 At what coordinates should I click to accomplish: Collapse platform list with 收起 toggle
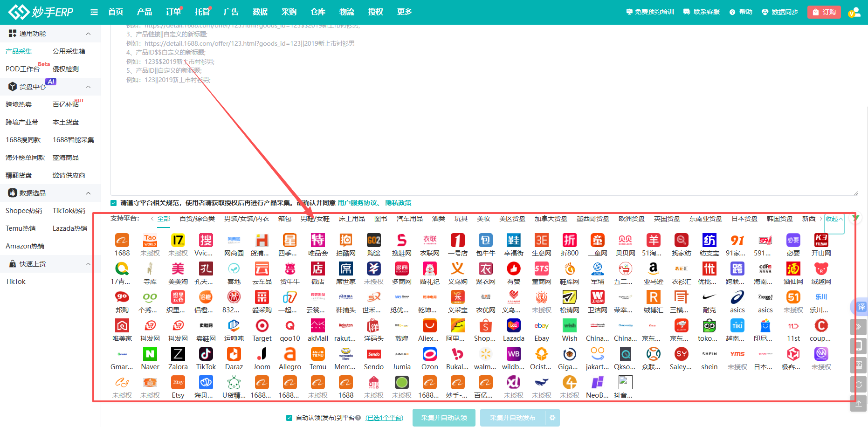pos(834,219)
